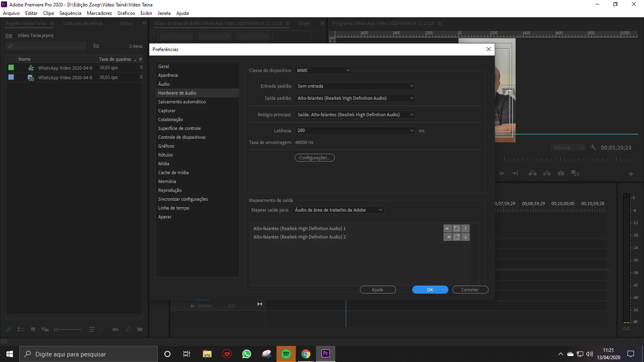Click the Configurações button
The image size is (644, 362).
(315, 158)
